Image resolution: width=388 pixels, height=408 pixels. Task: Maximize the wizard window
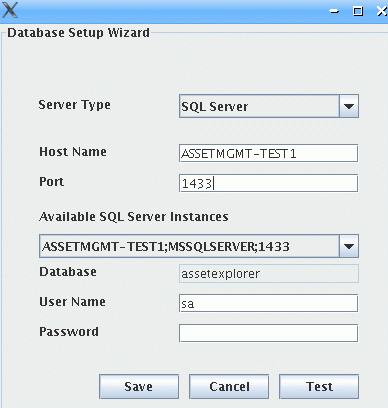pyautogui.click(x=358, y=11)
